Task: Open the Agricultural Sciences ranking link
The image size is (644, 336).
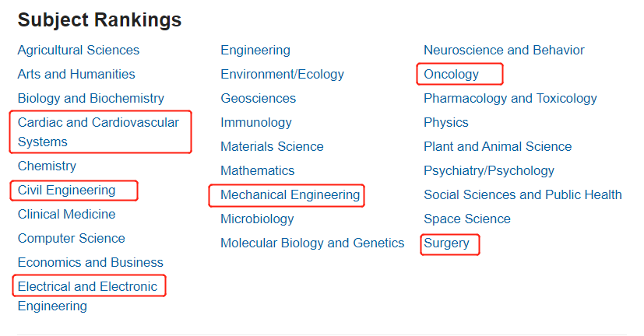Action: pos(79,50)
